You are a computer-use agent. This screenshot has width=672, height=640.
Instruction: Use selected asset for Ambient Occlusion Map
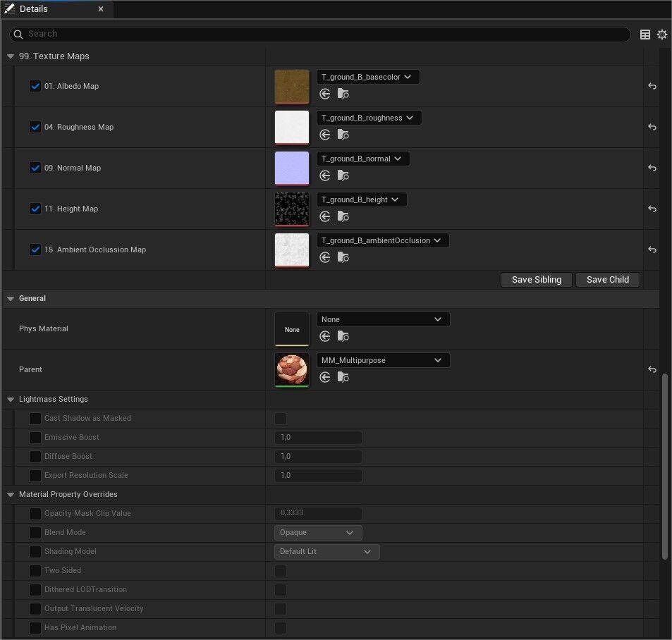325,257
